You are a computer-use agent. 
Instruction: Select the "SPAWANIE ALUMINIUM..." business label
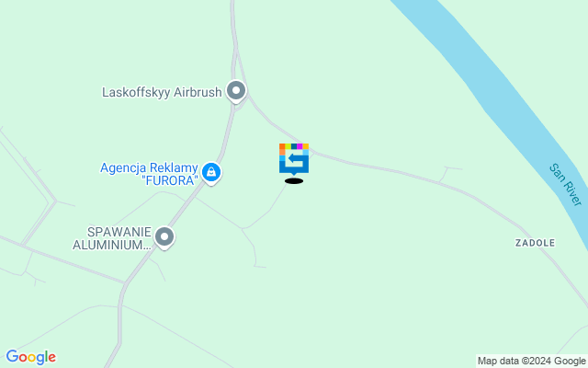tap(112, 238)
